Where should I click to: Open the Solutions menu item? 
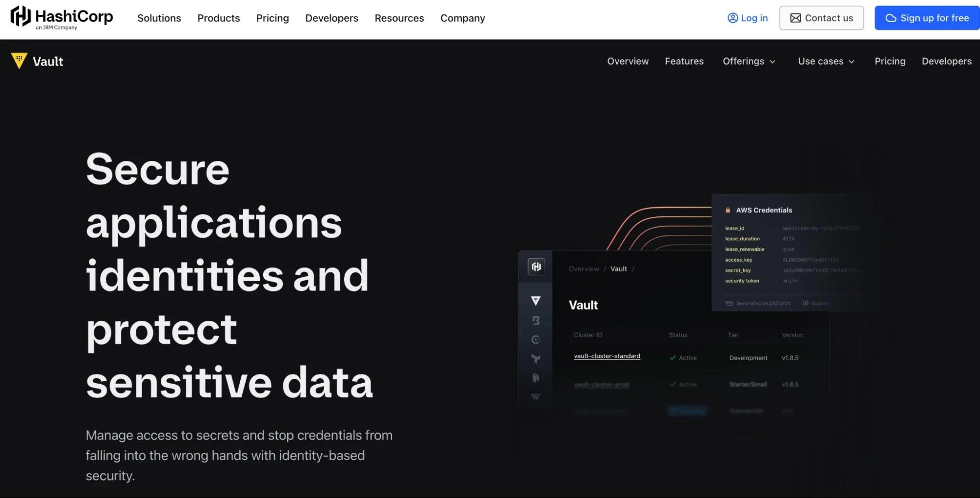[159, 18]
